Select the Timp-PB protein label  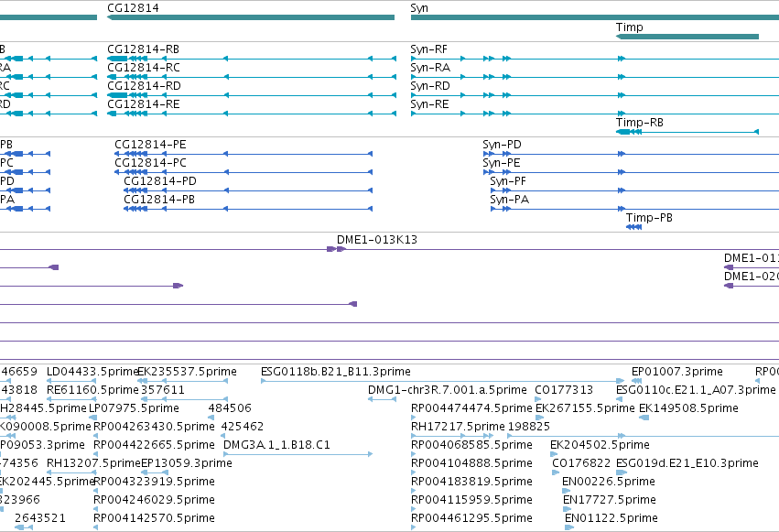649,218
